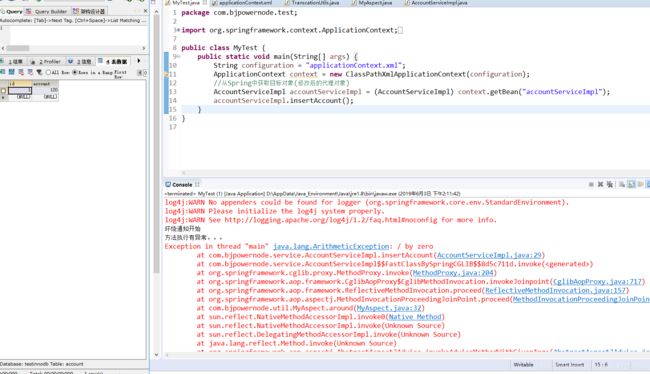The height and width of the screenshot is (374, 650).
Task: Open the java.lang.ArithmeticException link
Action: click(331, 246)
